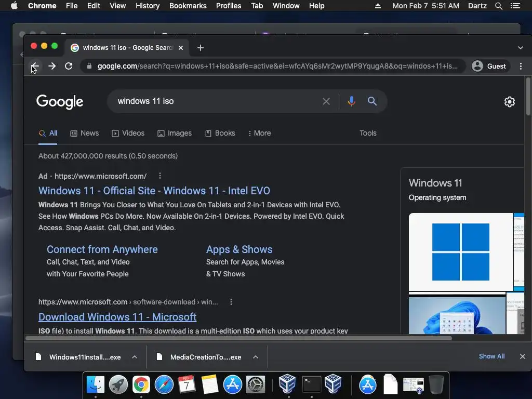This screenshot has width=532, height=399.
Task: Open the Windows11Install exe download
Action: point(79,357)
